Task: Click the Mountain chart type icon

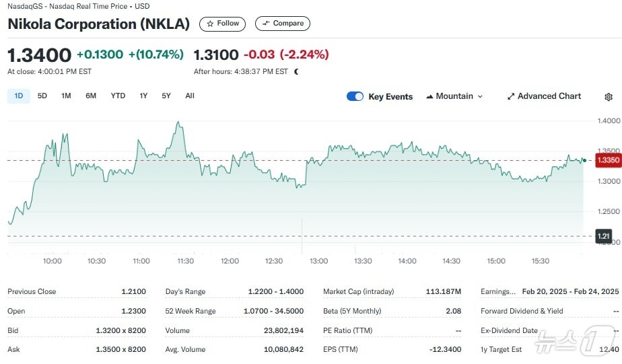Action: coord(429,96)
